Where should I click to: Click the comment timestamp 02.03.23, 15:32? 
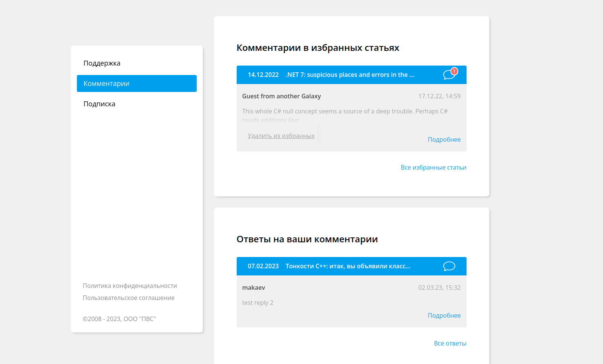tap(439, 288)
